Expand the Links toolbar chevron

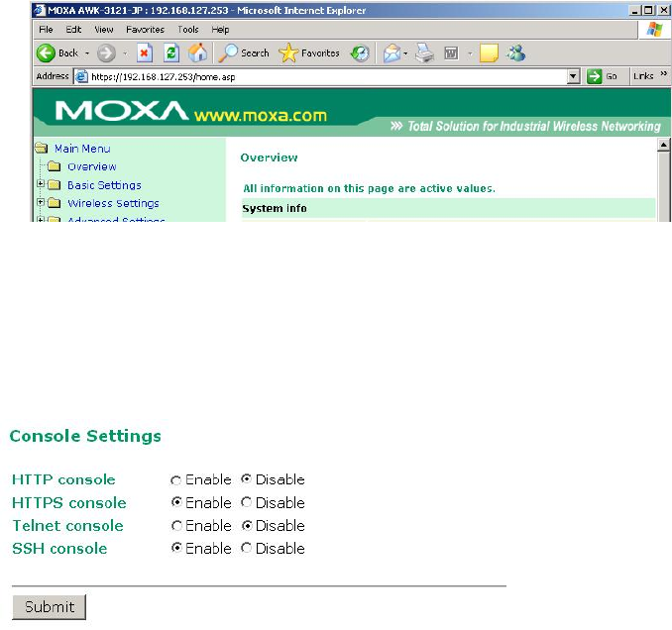click(x=663, y=74)
